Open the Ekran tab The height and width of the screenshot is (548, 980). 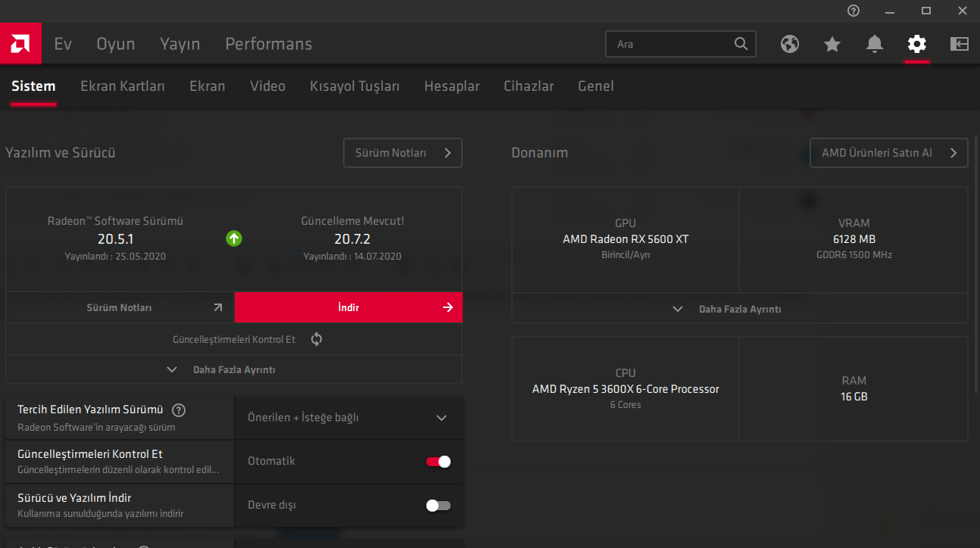coord(208,86)
